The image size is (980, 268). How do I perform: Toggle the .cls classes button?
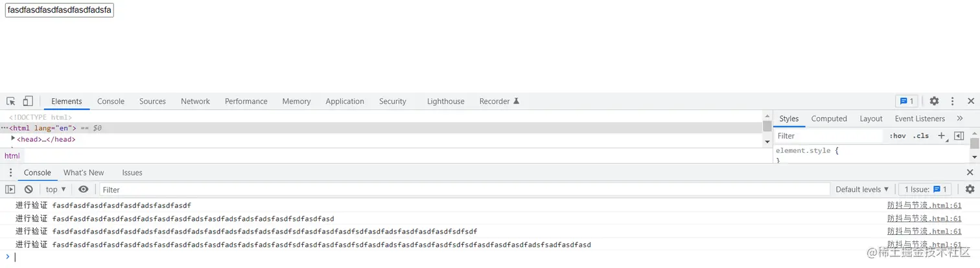[920, 136]
